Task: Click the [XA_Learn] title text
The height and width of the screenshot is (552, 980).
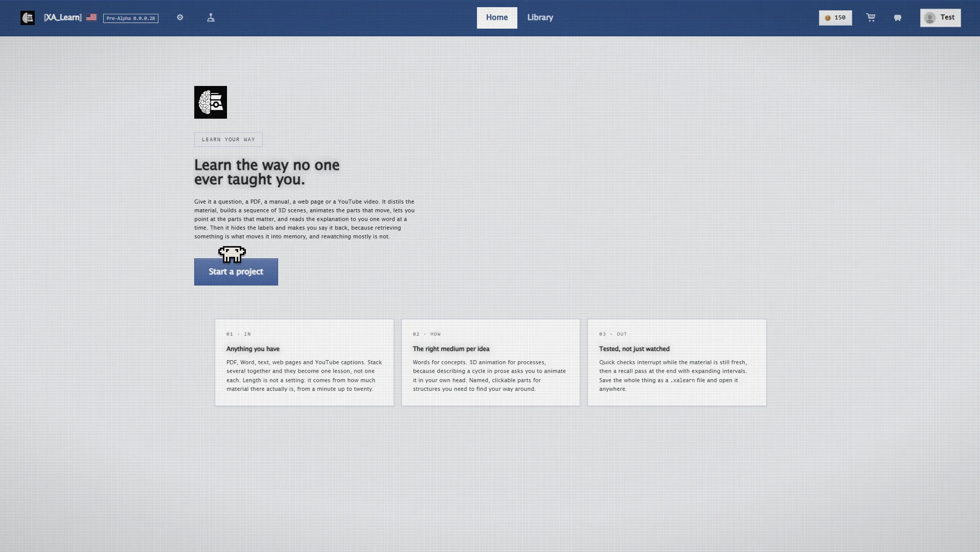Action: tap(63, 17)
